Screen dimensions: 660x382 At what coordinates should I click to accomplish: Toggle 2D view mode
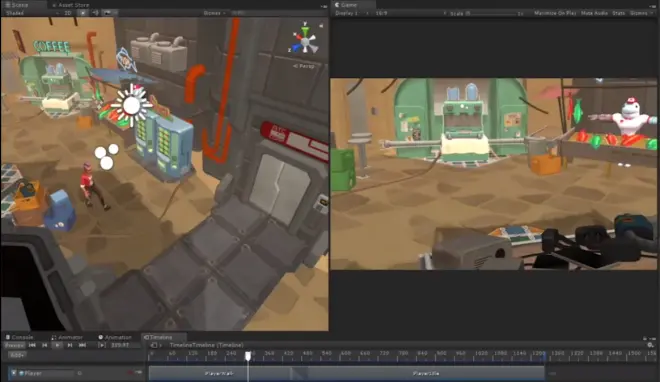(67, 13)
